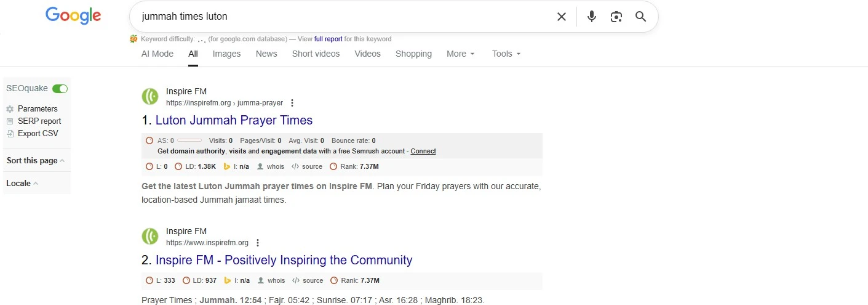This screenshot has width=868, height=305.
Task: Click Pages/Visit: 0 metric
Action: (x=261, y=140)
